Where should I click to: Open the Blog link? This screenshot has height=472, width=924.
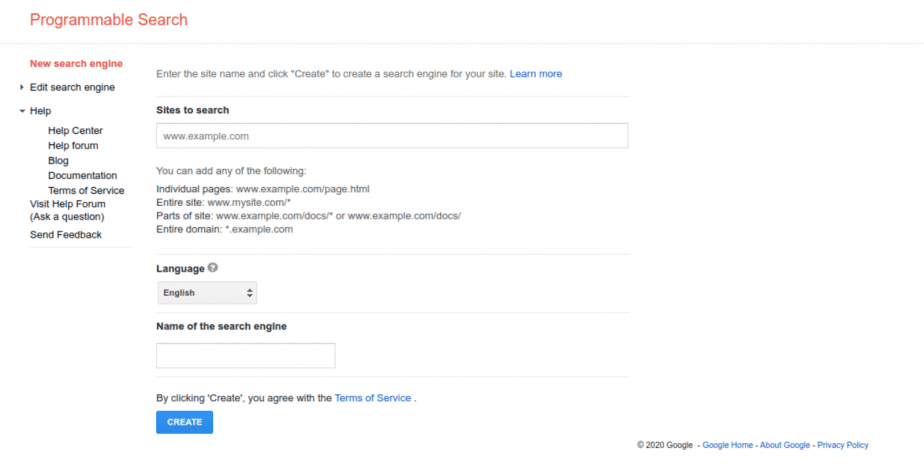coord(58,160)
